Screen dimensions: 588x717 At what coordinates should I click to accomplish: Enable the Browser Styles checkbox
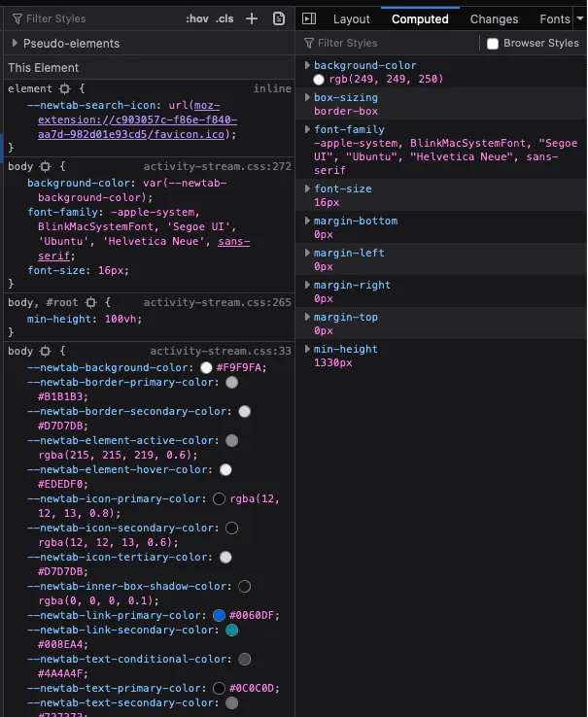coord(493,44)
